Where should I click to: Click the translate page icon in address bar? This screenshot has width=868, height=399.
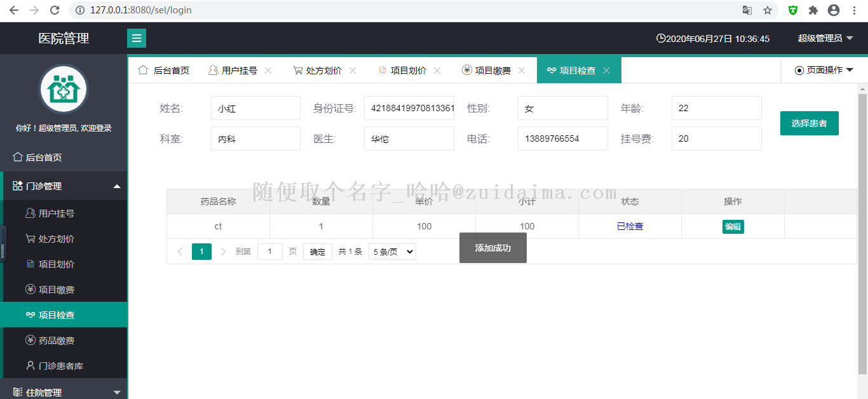[747, 10]
